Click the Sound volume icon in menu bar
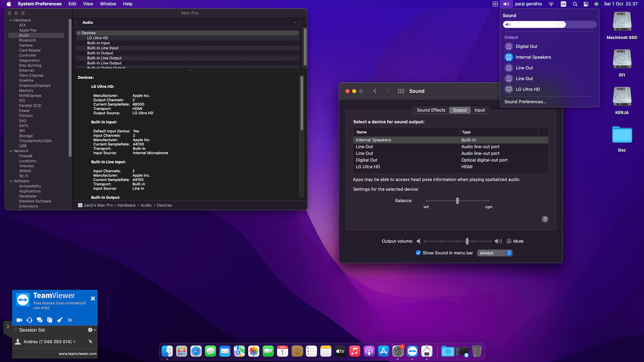The width and height of the screenshot is (644, 362). point(506,4)
